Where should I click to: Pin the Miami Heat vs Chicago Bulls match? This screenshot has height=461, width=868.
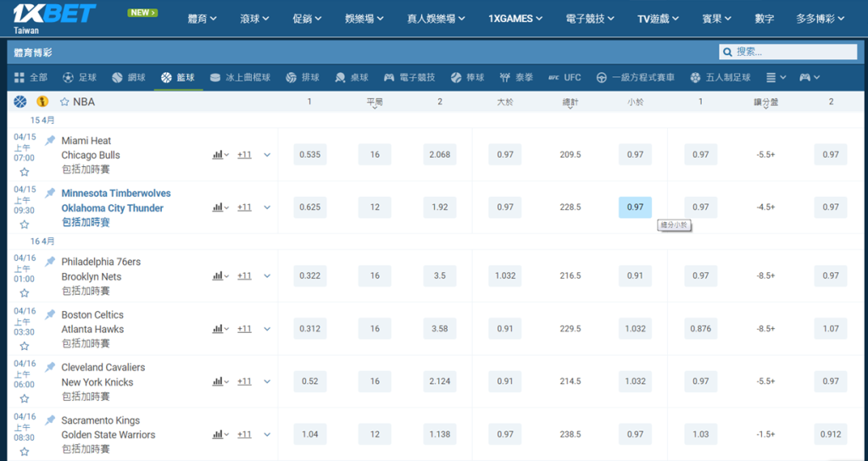coord(50,140)
